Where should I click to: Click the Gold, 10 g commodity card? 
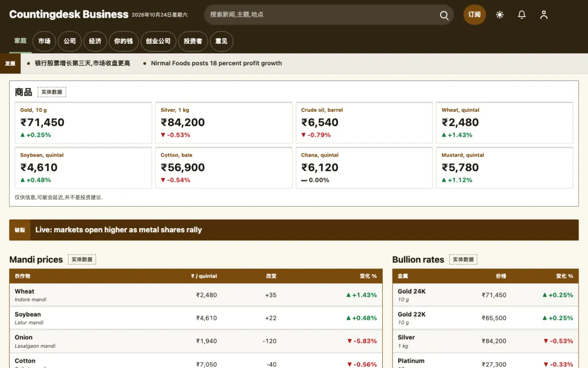(x=83, y=123)
